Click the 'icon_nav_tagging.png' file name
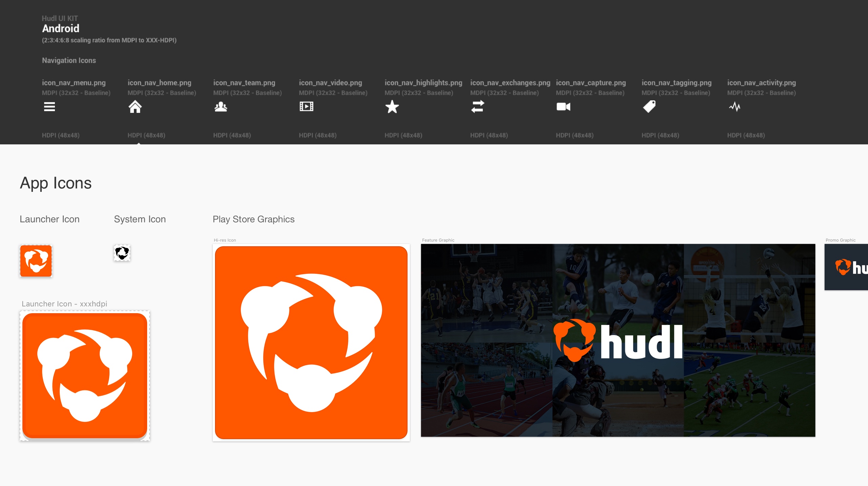This screenshot has height=486, width=868. pos(676,83)
